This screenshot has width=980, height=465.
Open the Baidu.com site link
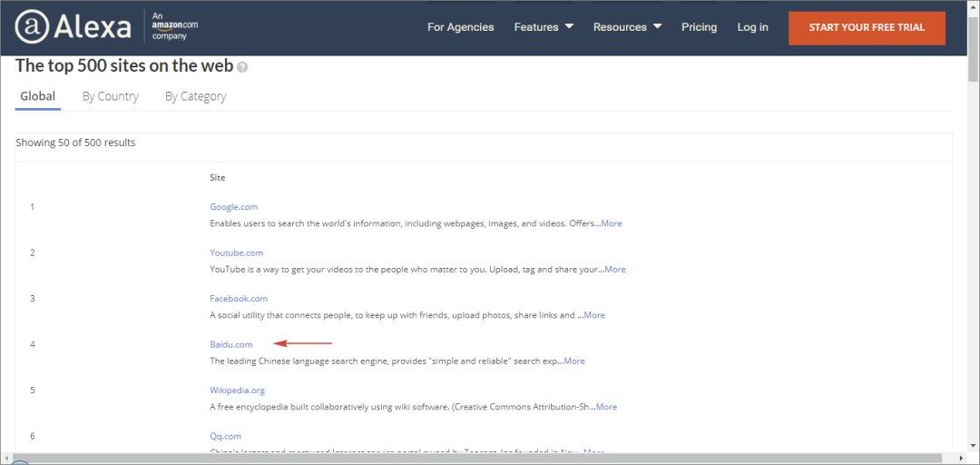point(231,344)
